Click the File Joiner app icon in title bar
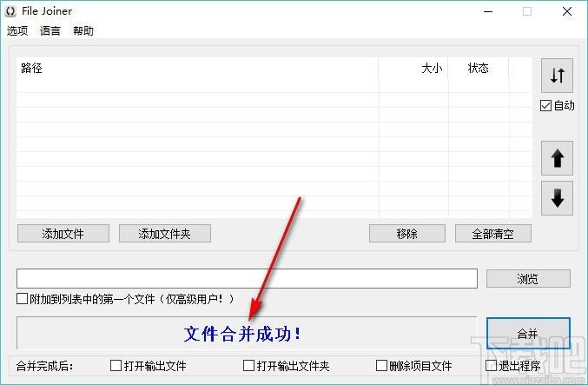The image size is (588, 385). (11, 11)
